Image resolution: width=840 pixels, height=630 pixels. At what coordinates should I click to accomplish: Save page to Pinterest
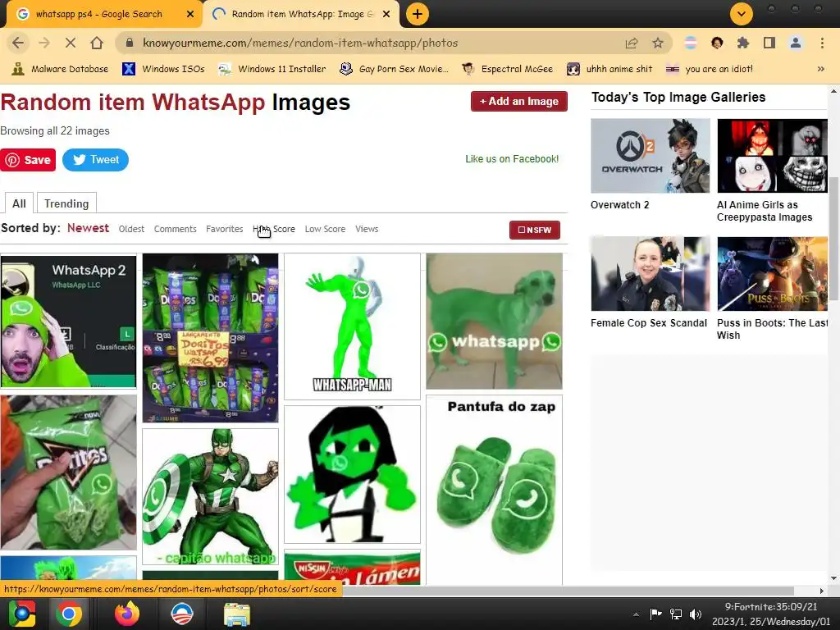tap(28, 160)
